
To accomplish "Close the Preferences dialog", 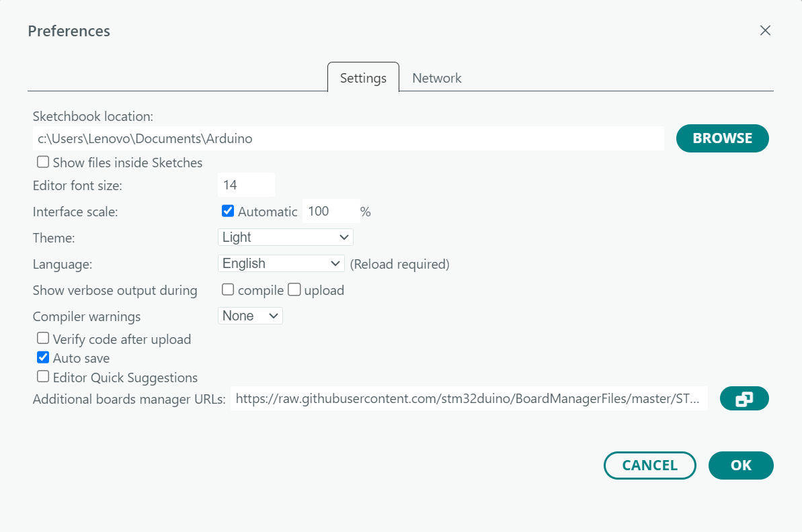I will coord(765,30).
